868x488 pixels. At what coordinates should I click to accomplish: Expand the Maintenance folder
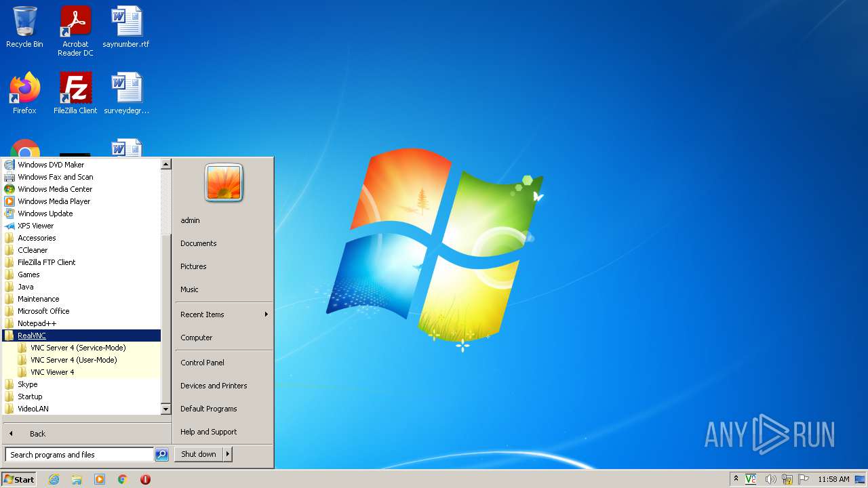point(81,299)
